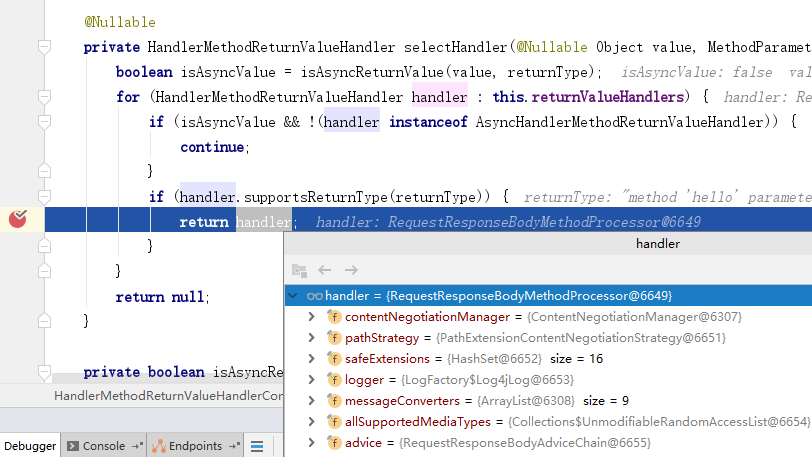Screen dimensions: 812x457
Task: Fold the selectHandler method in gutter
Action: pyautogui.click(x=43, y=47)
